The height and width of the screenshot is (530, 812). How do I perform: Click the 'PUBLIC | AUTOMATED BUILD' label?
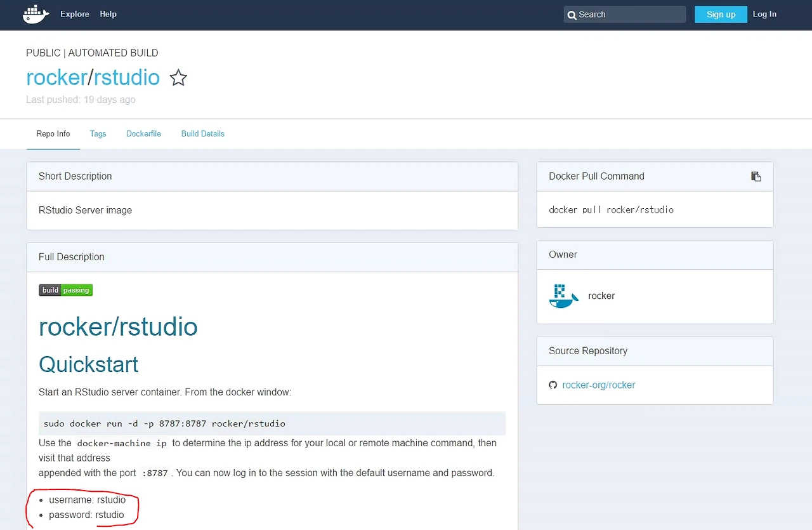[x=92, y=53]
